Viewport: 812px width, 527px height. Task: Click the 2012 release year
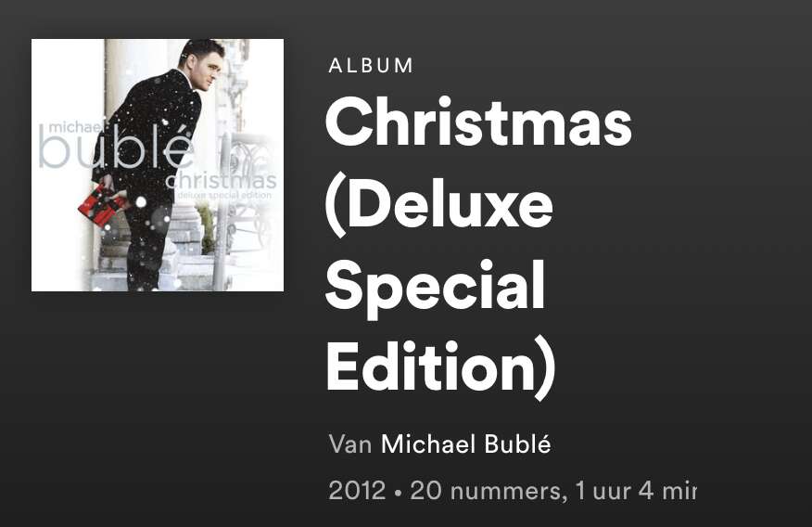[x=357, y=490]
